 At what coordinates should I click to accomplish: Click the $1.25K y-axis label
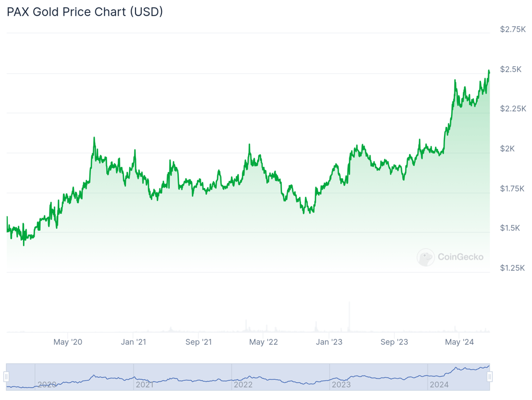(513, 268)
